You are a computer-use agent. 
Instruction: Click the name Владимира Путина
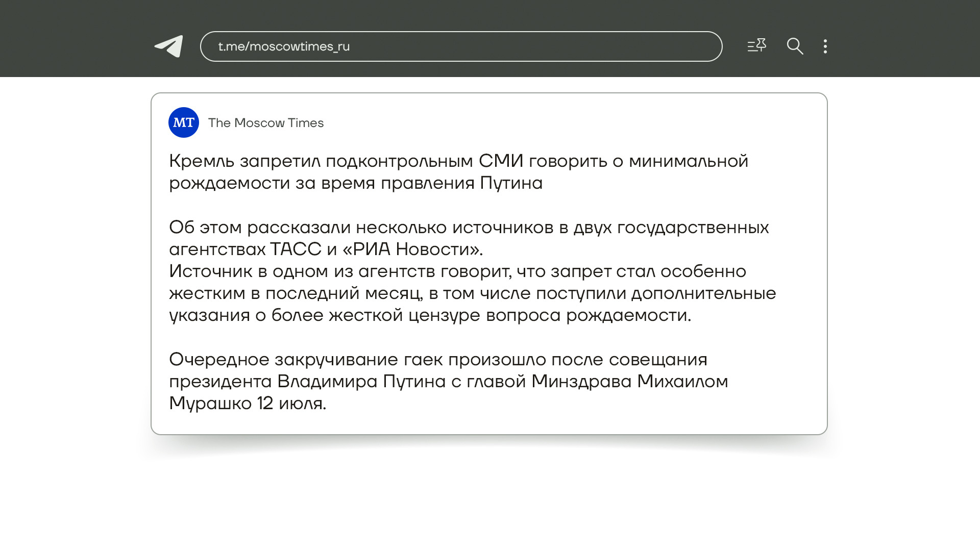[361, 382]
